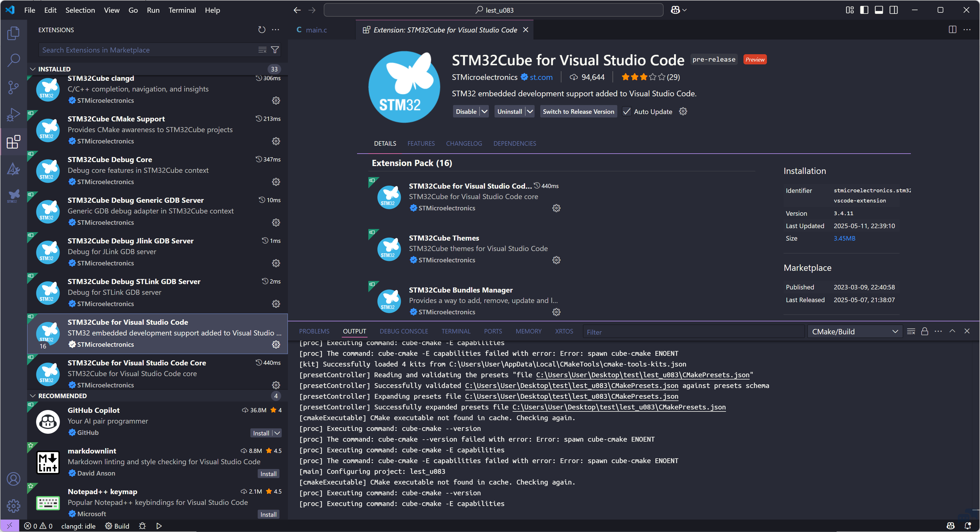Refresh the extensions list
The height and width of the screenshot is (532, 980).
click(x=262, y=30)
